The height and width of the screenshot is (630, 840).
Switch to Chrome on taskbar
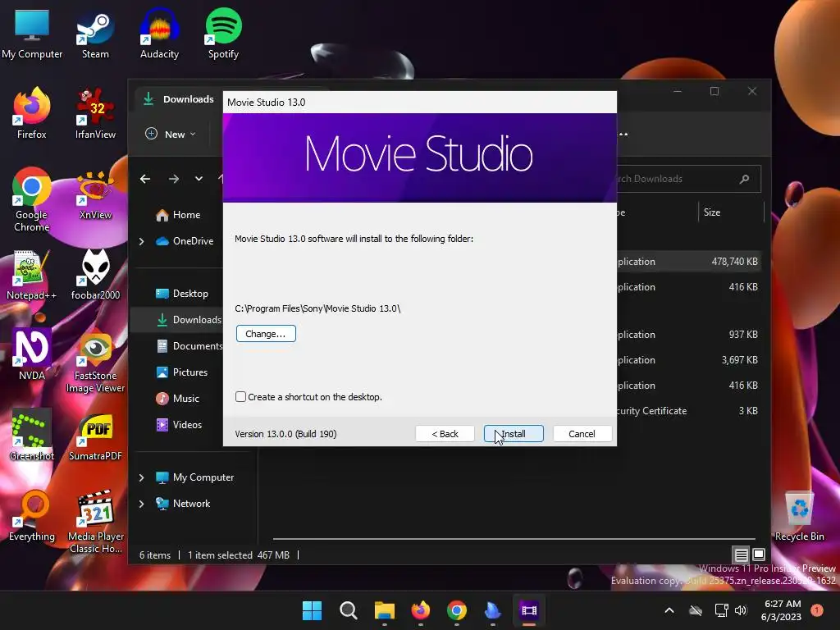[x=456, y=610]
